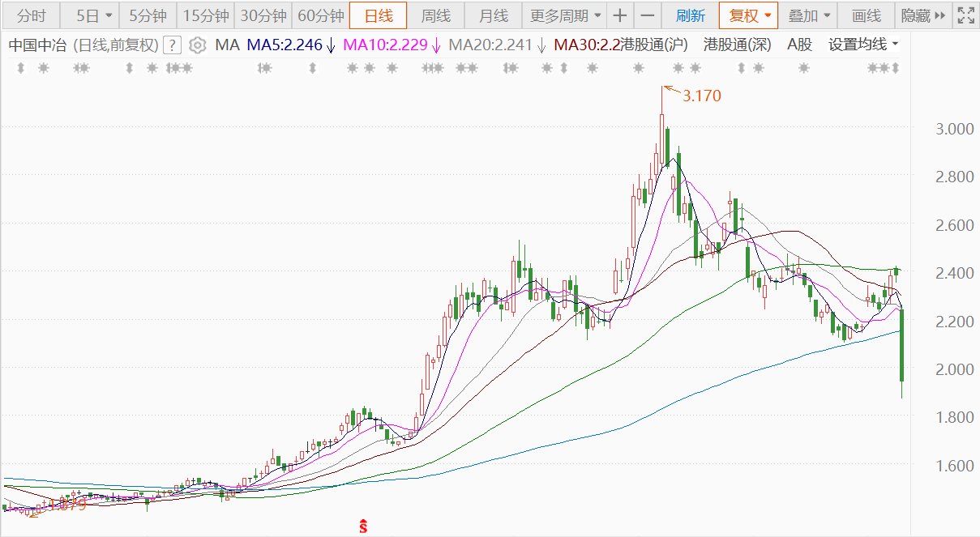Click the 3.170 peak price arrow label

(700, 96)
